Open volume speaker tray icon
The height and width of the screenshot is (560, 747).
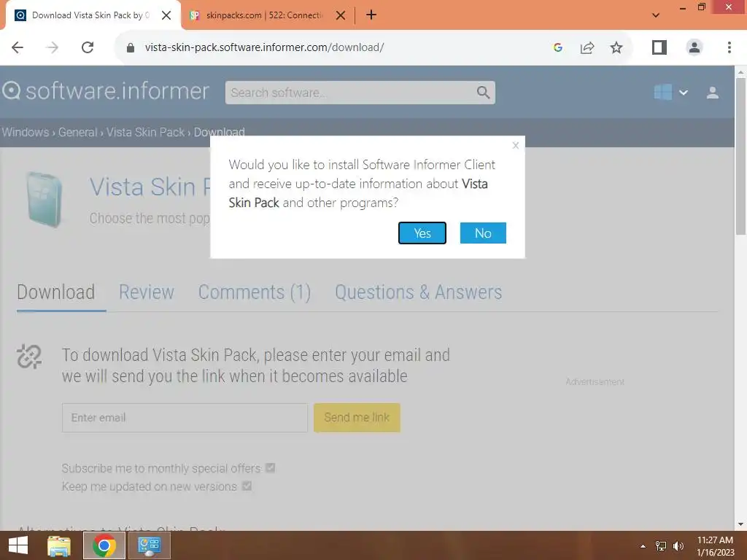[678, 546]
